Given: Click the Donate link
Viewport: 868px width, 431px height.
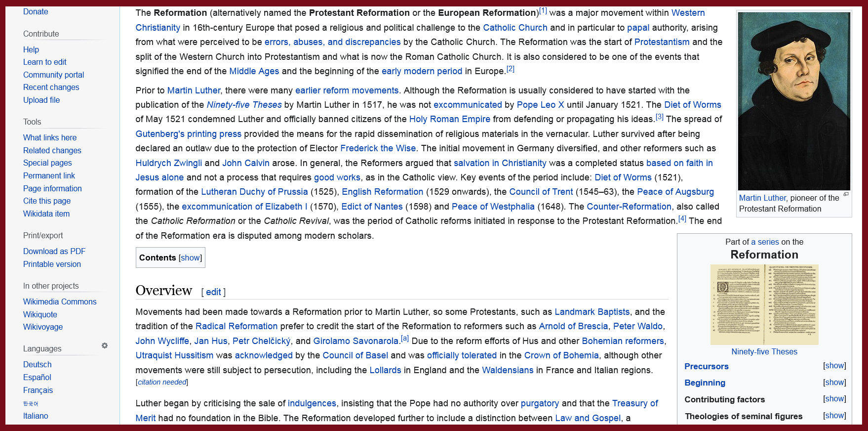Looking at the screenshot, I should [x=36, y=12].
